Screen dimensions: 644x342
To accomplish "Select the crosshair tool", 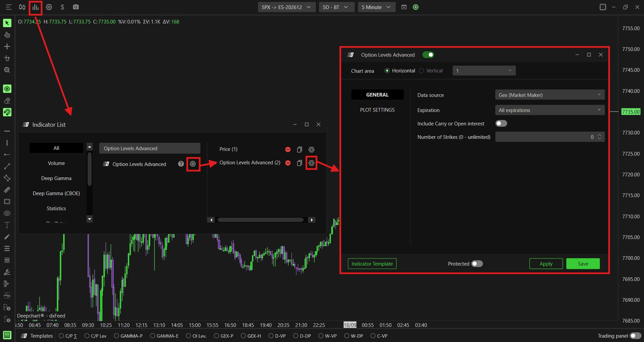I will (x=7, y=47).
